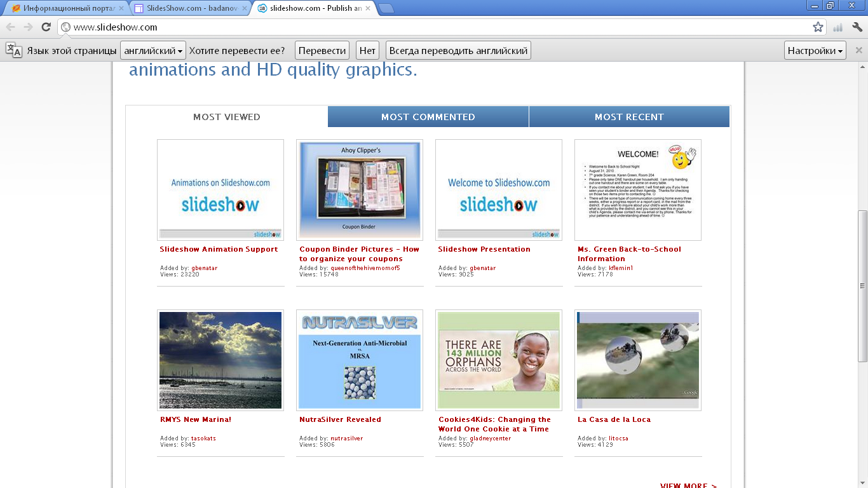Click the Перевести button

click(322, 51)
